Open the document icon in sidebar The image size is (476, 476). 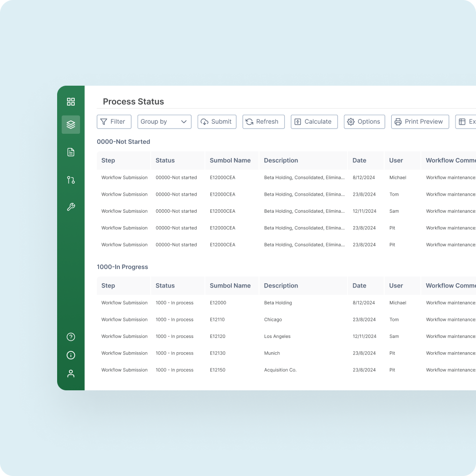click(70, 152)
